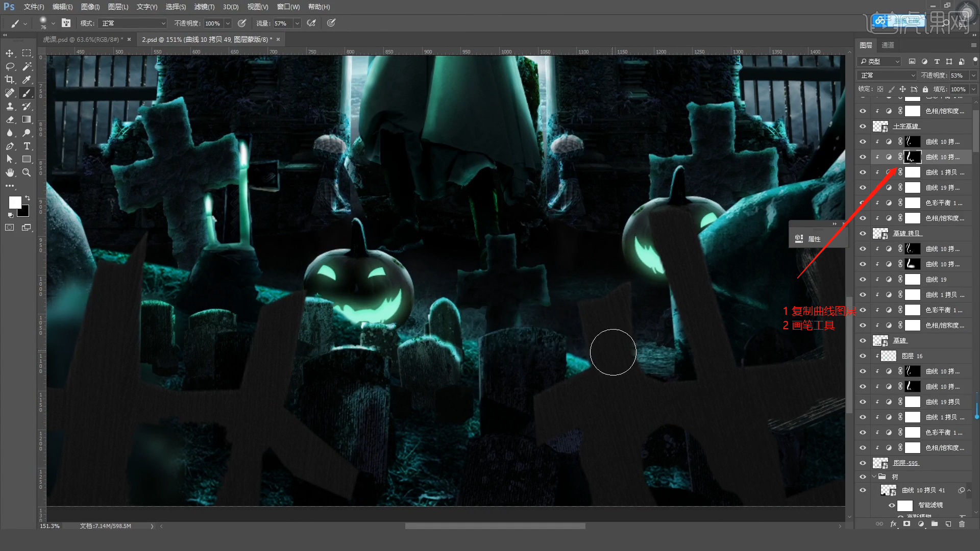The height and width of the screenshot is (551, 980).
Task: Click the fx layer style icon
Action: pos(893,524)
